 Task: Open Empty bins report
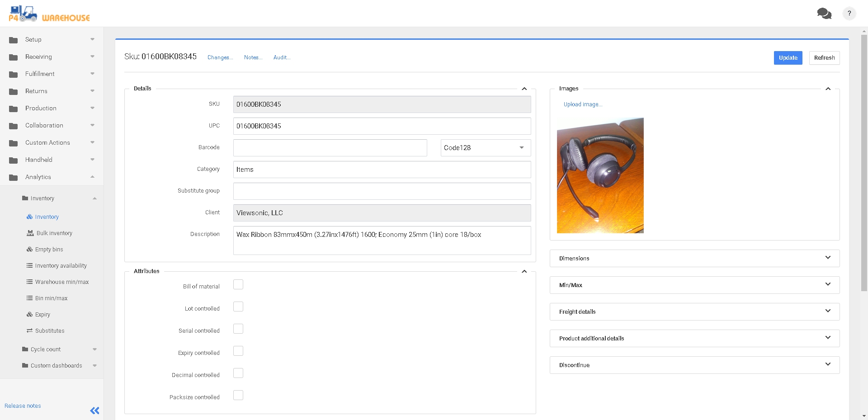pos(49,250)
